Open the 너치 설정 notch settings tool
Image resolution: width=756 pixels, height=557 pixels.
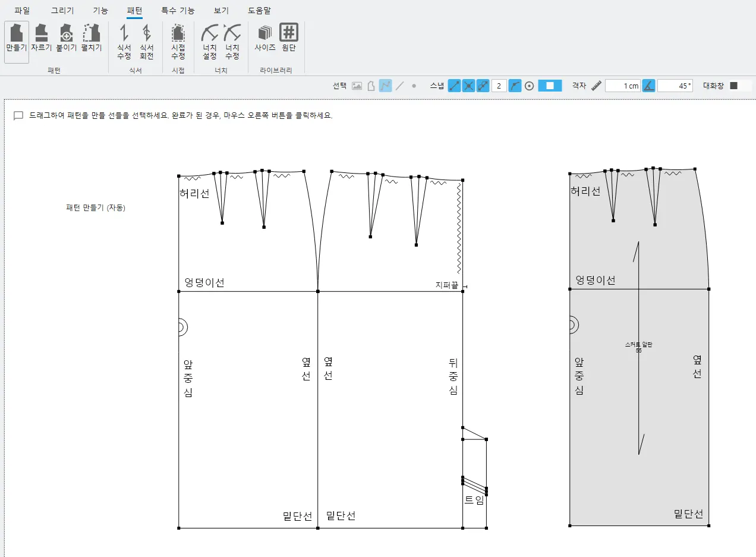point(209,42)
